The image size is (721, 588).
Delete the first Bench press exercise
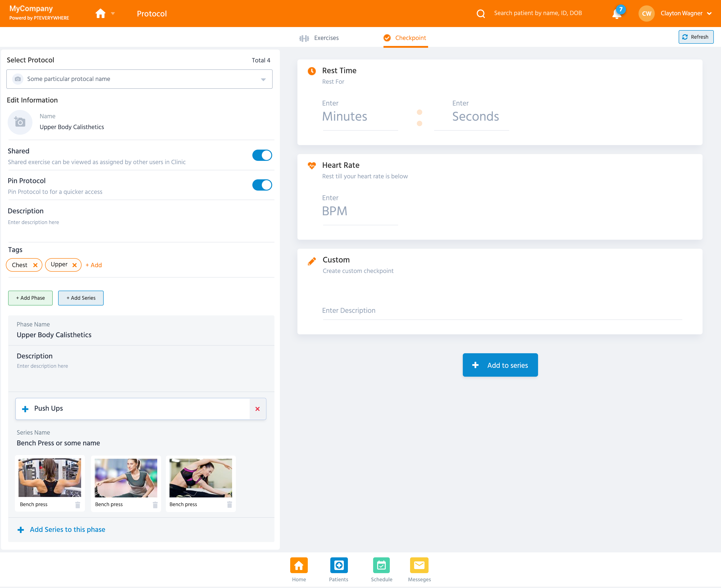click(78, 505)
